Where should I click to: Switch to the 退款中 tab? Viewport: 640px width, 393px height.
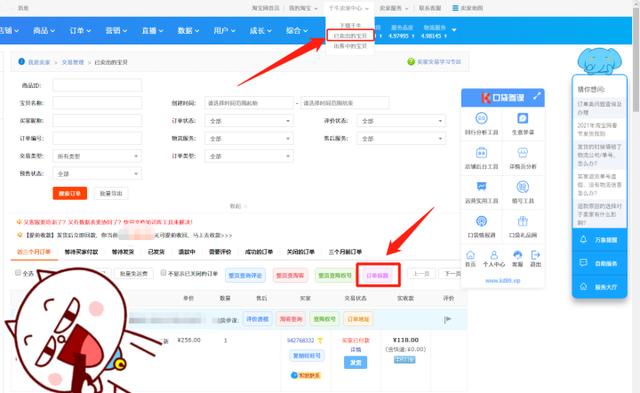187,252
